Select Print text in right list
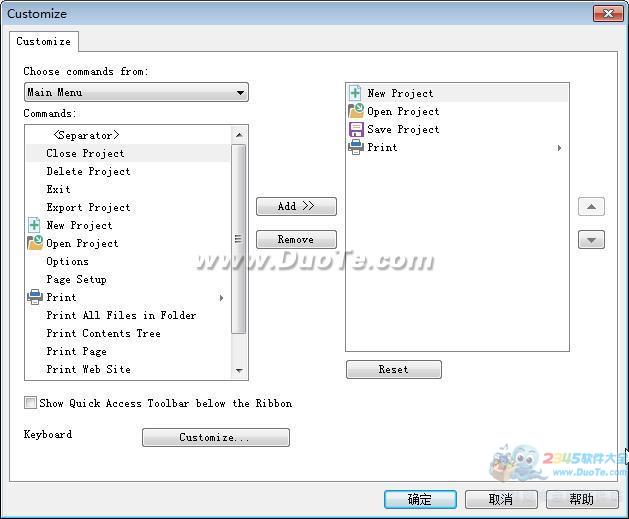 click(x=382, y=147)
